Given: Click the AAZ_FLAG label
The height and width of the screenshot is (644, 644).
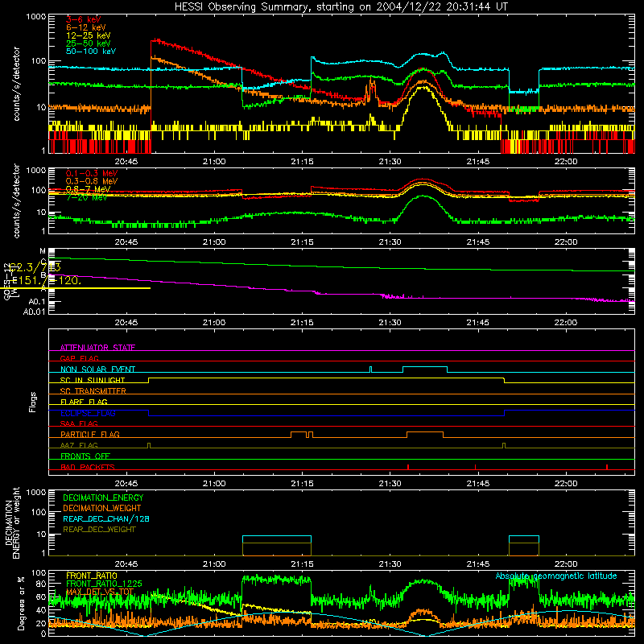Looking at the screenshot, I should click(79, 445).
